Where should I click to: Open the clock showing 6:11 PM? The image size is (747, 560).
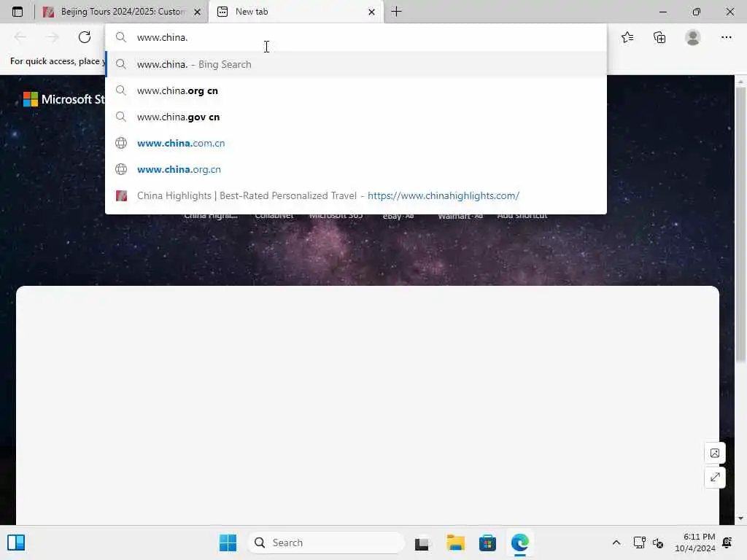[694, 542]
